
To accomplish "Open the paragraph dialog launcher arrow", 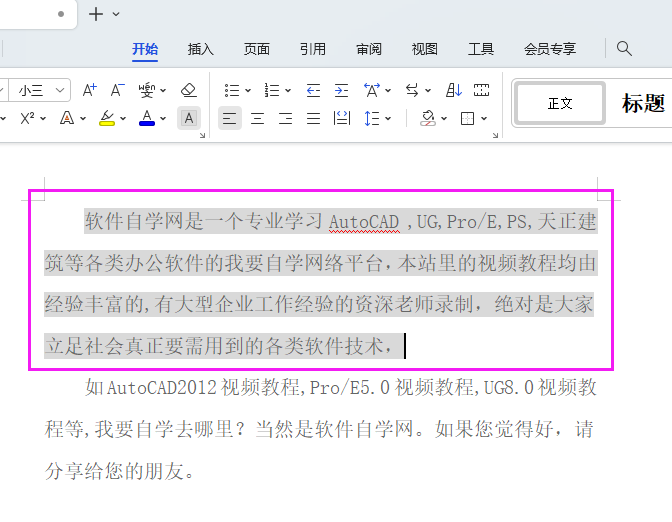I will point(495,135).
